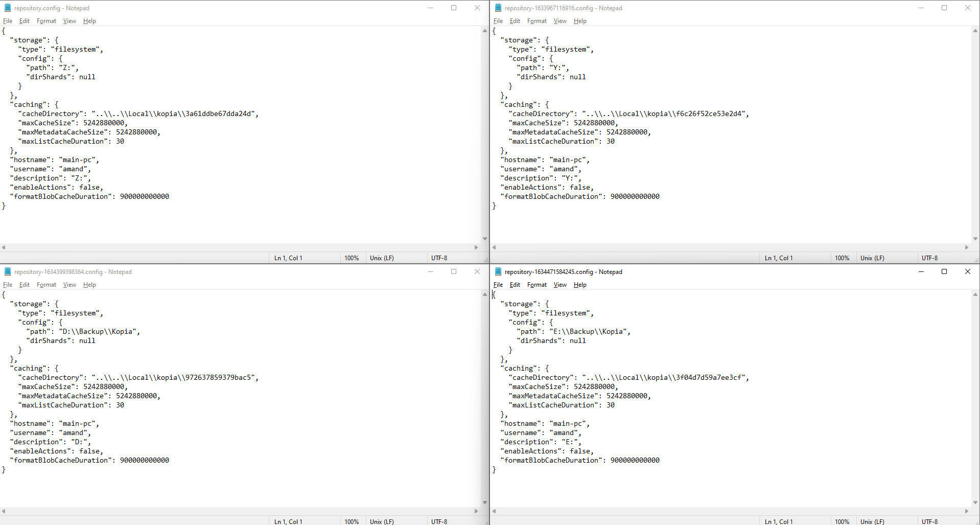Click the right scroll arrow in repository-1634399398364.config

[x=476, y=511]
